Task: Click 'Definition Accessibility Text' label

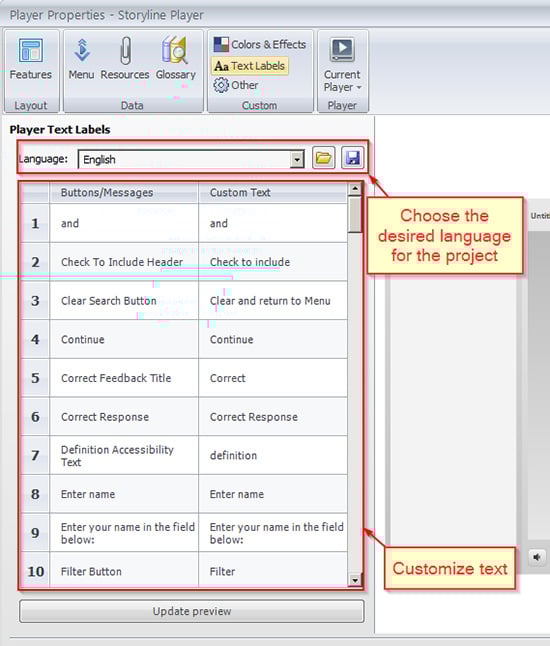Action: (x=117, y=456)
